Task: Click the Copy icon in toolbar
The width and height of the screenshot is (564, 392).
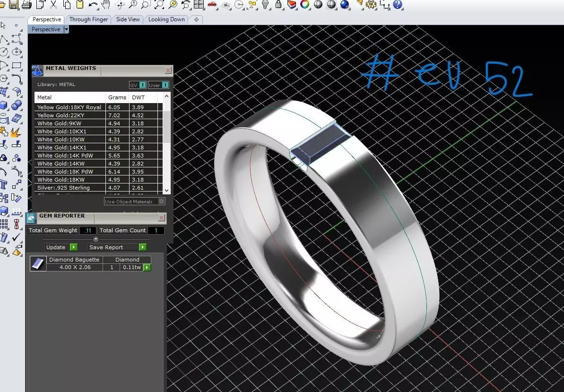Action: 67,4
